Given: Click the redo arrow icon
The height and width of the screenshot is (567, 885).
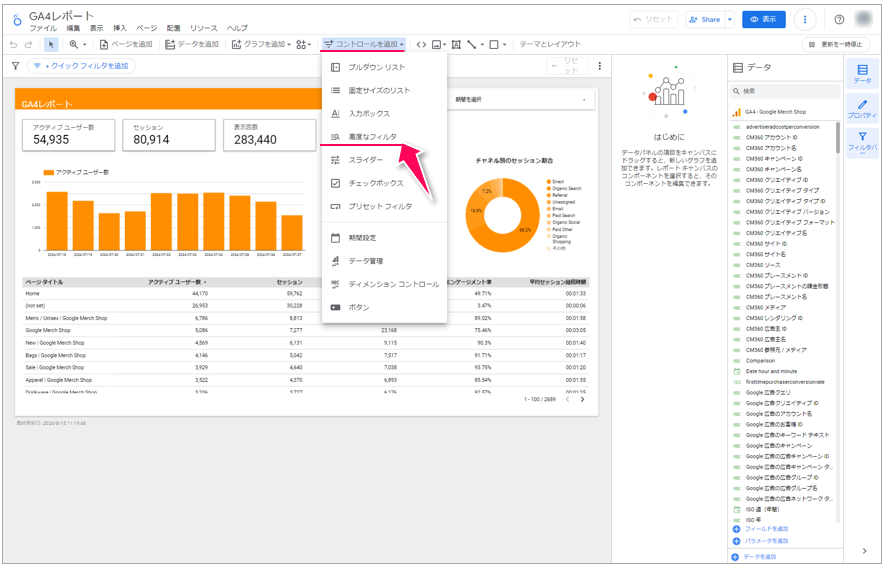Looking at the screenshot, I should 28,44.
